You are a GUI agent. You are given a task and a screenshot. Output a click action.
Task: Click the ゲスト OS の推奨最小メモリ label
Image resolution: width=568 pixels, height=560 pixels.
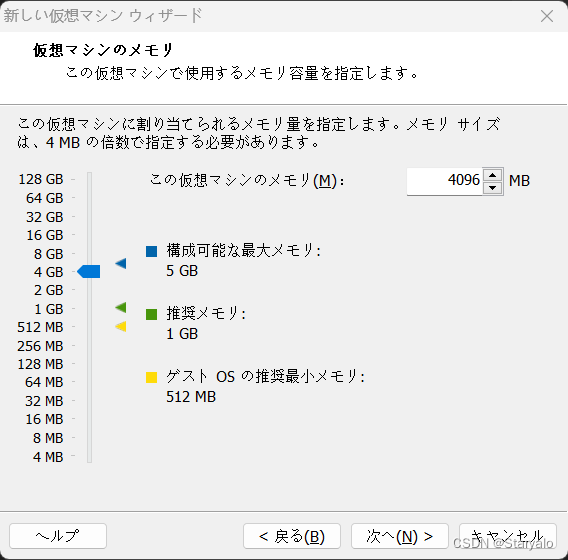tap(266, 377)
